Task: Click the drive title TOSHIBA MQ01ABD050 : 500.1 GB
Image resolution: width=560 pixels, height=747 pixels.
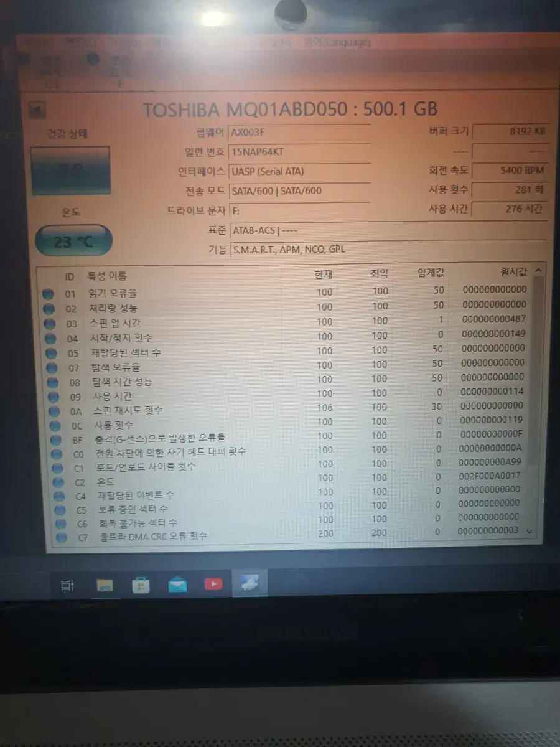Action: point(291,110)
